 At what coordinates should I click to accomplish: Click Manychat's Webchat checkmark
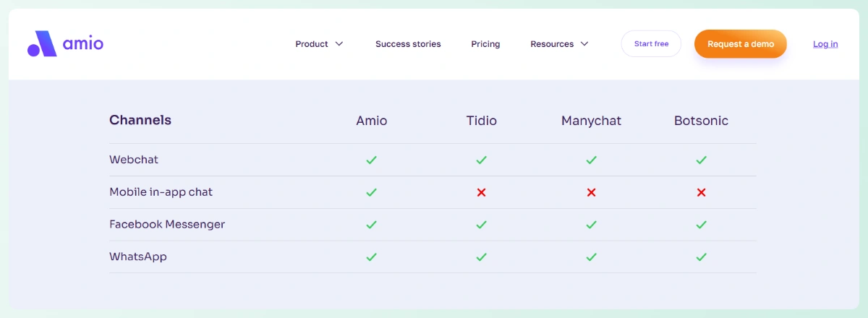point(591,160)
